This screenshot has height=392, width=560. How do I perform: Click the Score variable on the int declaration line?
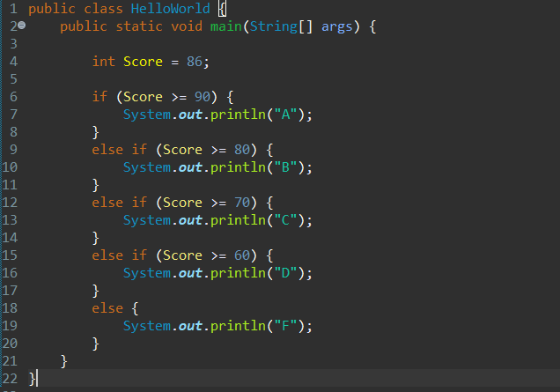click(x=143, y=62)
